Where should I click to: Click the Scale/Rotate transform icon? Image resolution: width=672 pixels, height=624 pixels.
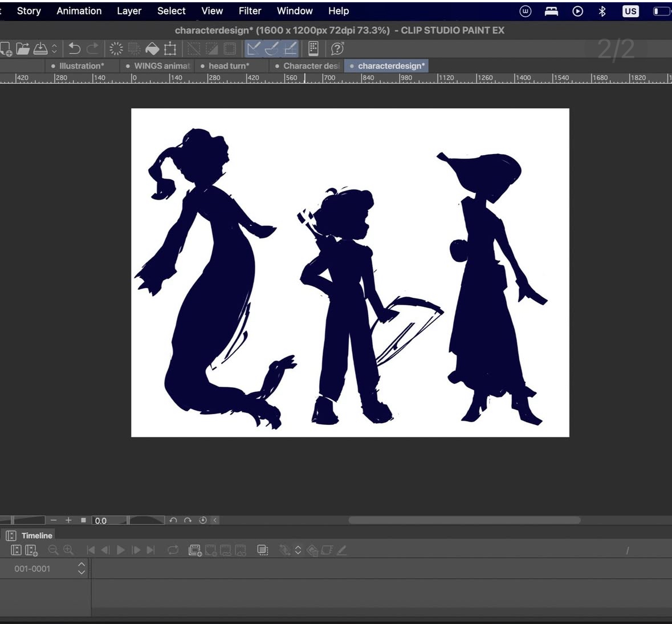click(170, 49)
